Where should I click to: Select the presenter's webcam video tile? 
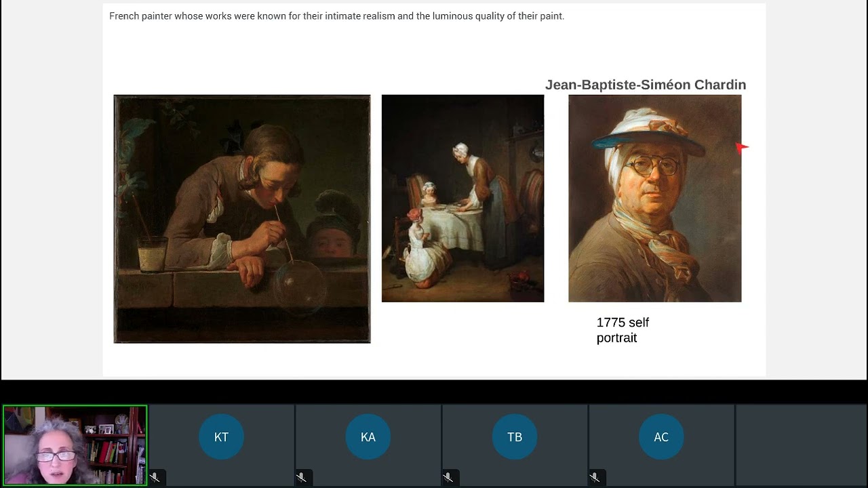click(x=75, y=445)
